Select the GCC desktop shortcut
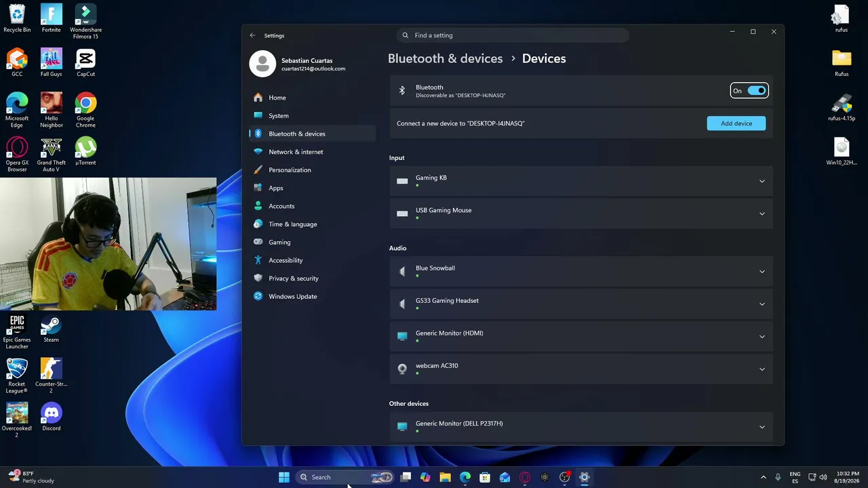This screenshot has width=868, height=488. (x=17, y=63)
